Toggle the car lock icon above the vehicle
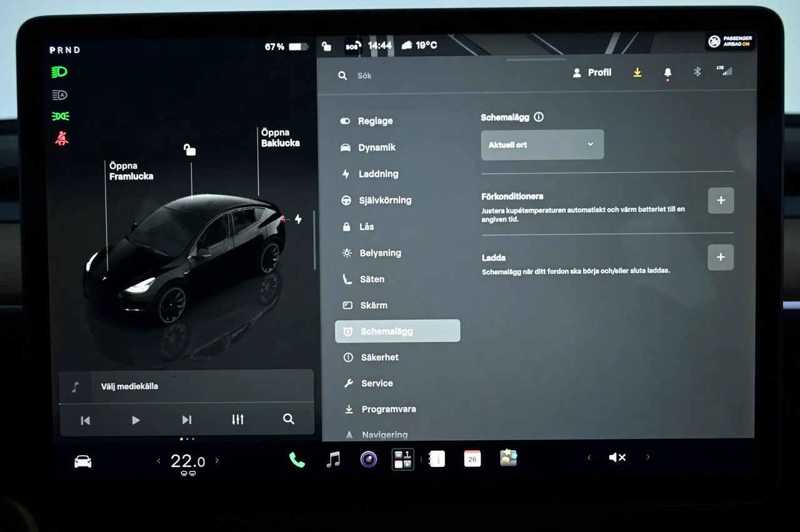Viewport: 800px width, 532px height. (x=189, y=149)
